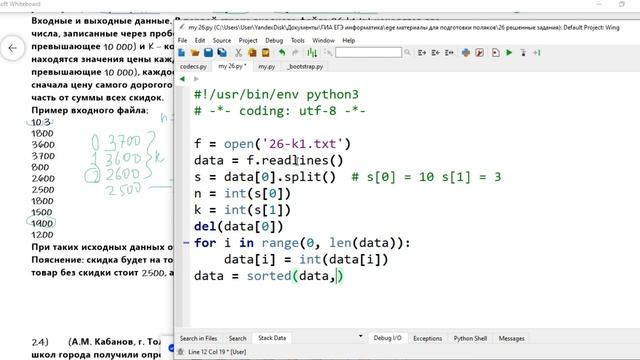Select the Debug I/O panel tab
This screenshot has width=640, height=360.
387,338
